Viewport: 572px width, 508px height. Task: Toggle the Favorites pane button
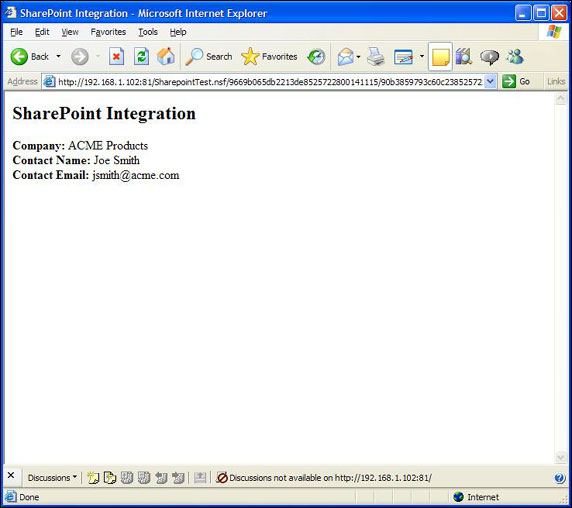tap(269, 57)
